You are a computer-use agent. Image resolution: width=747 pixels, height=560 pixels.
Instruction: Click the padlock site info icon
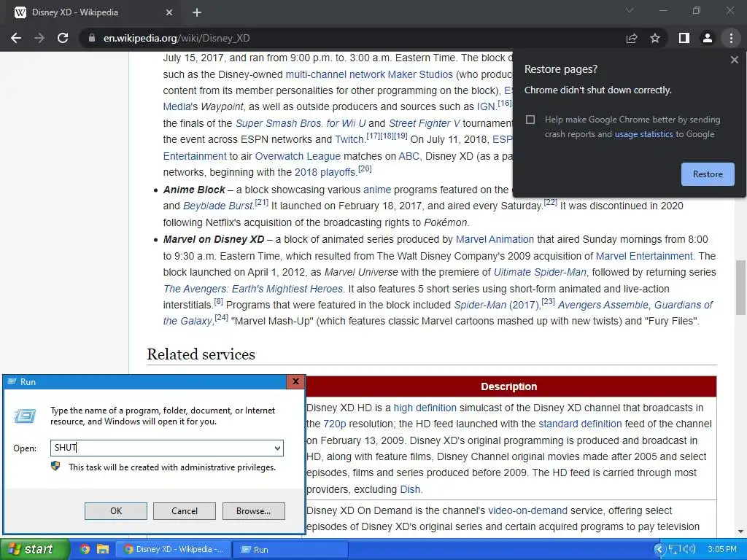coord(91,38)
